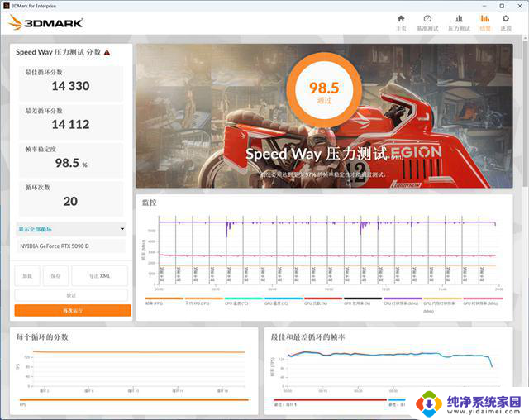Toggle the 平均 FPS legend series
529x420 pixels.
click(204, 301)
